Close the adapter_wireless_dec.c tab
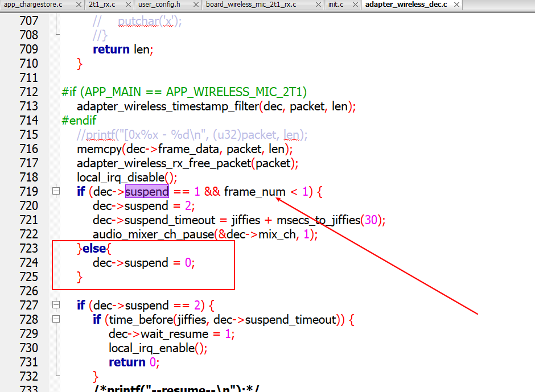 pyautogui.click(x=456, y=5)
